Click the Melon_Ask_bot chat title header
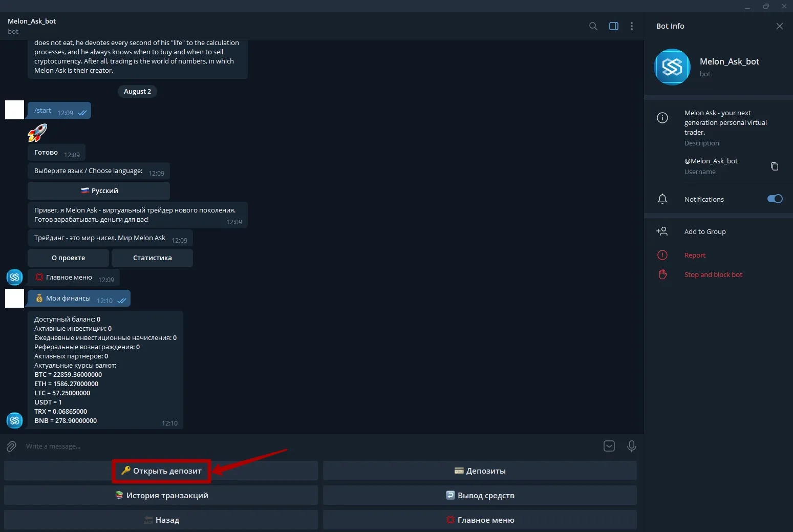 pos(32,21)
